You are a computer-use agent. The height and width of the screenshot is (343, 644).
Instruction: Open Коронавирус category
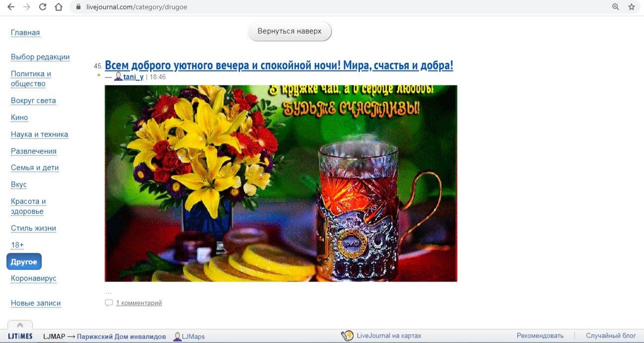click(34, 278)
